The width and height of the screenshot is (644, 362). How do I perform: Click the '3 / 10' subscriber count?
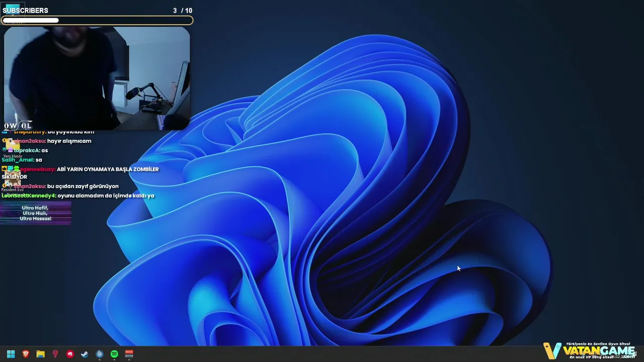pyautogui.click(x=183, y=11)
